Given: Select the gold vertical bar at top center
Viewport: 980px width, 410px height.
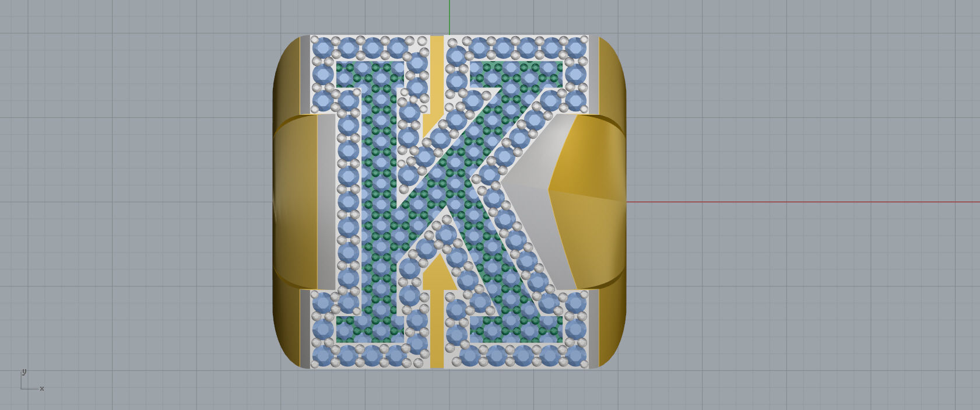Looking at the screenshot, I should coord(437,76).
